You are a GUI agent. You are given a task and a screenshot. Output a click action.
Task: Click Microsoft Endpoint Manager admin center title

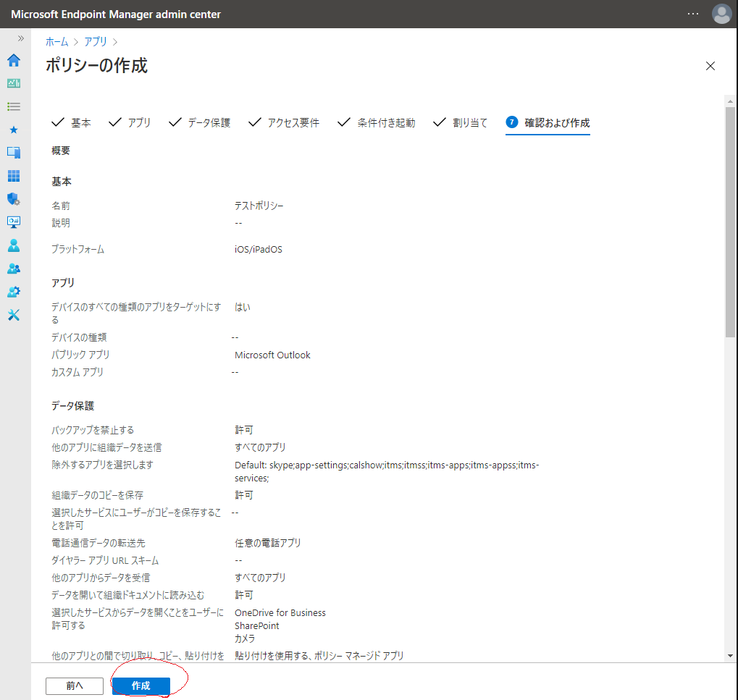(116, 14)
